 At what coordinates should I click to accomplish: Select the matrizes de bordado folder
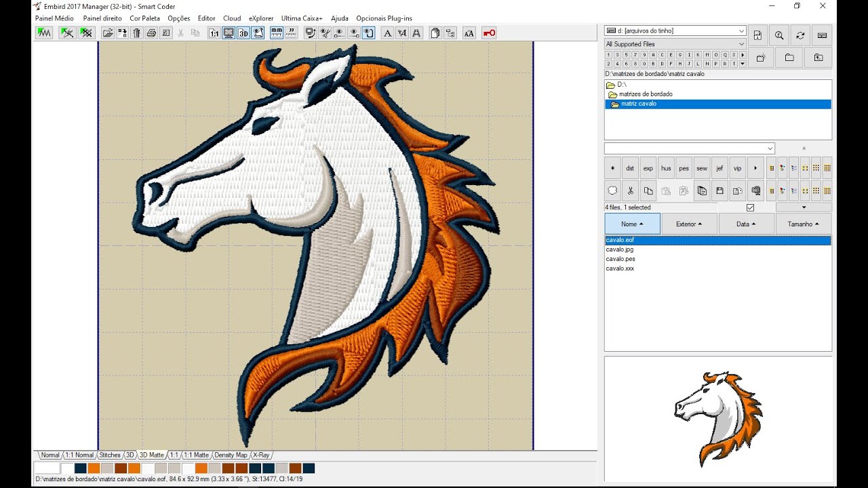pos(646,94)
